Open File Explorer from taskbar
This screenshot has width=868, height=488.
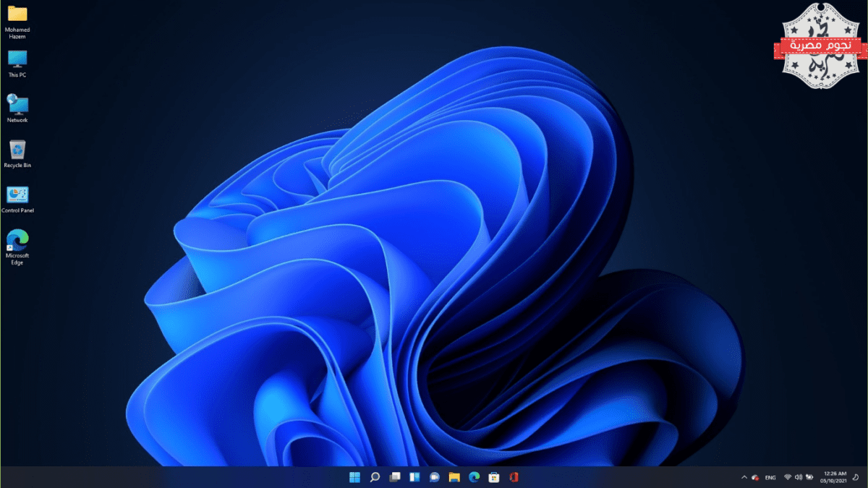(x=454, y=477)
